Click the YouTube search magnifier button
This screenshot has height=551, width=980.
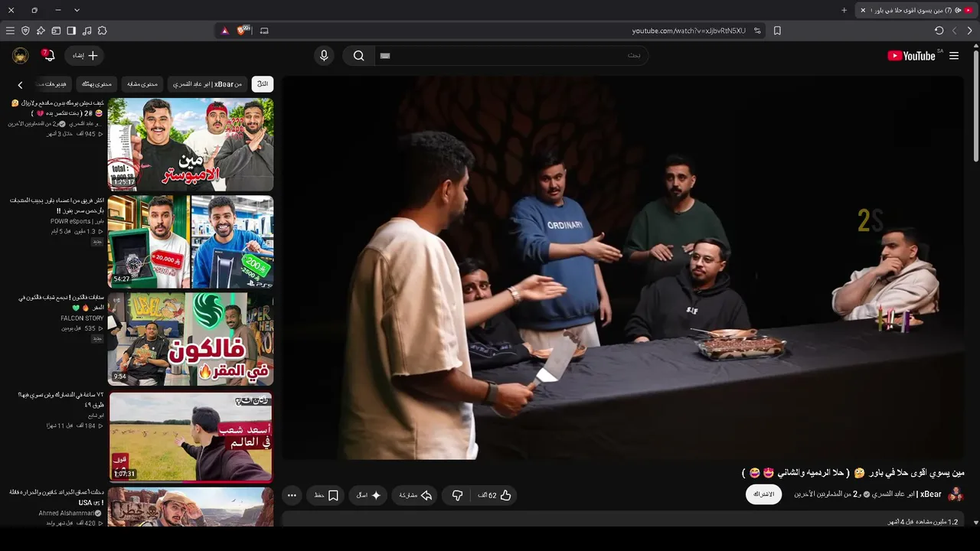358,55
